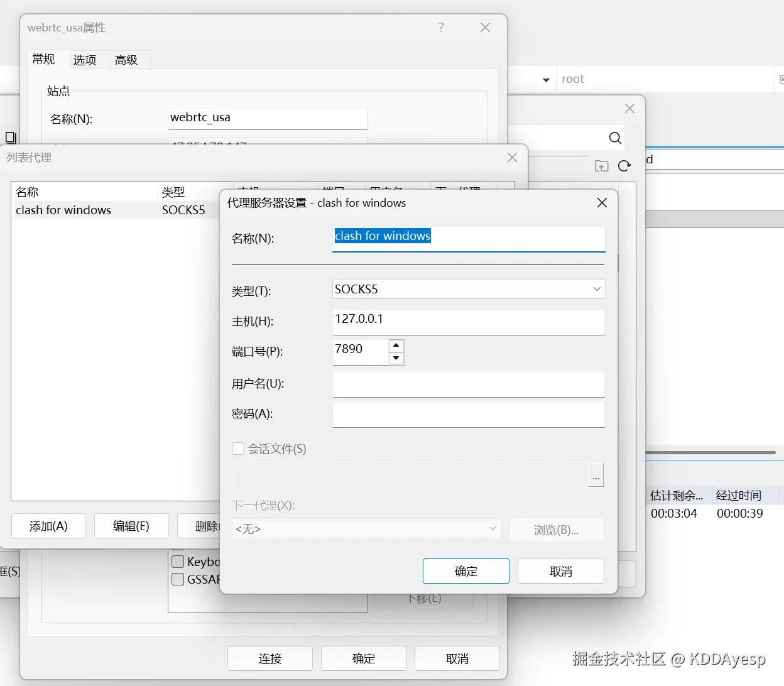Viewport: 784px width, 686px height.
Task: Open the 下一代理(X) dropdown
Action: coord(366,529)
